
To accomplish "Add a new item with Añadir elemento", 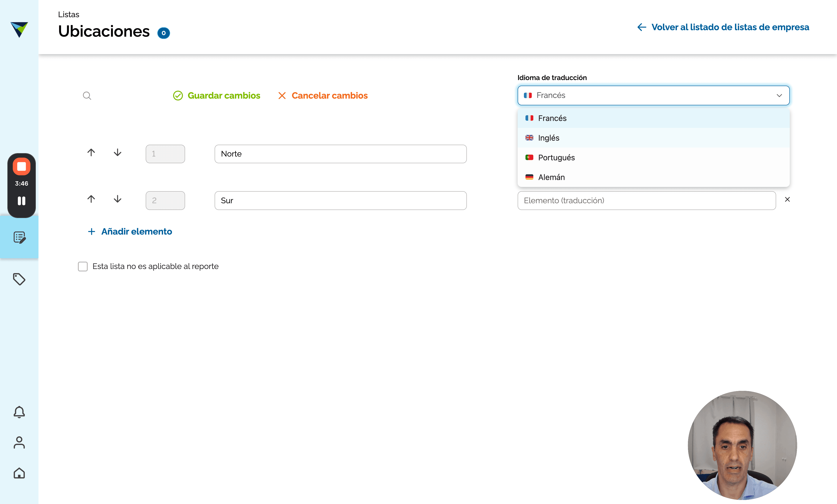I will 130,231.
